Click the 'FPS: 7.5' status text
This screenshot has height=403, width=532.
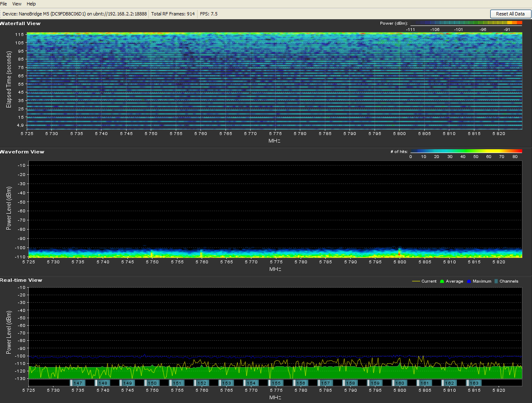[209, 14]
